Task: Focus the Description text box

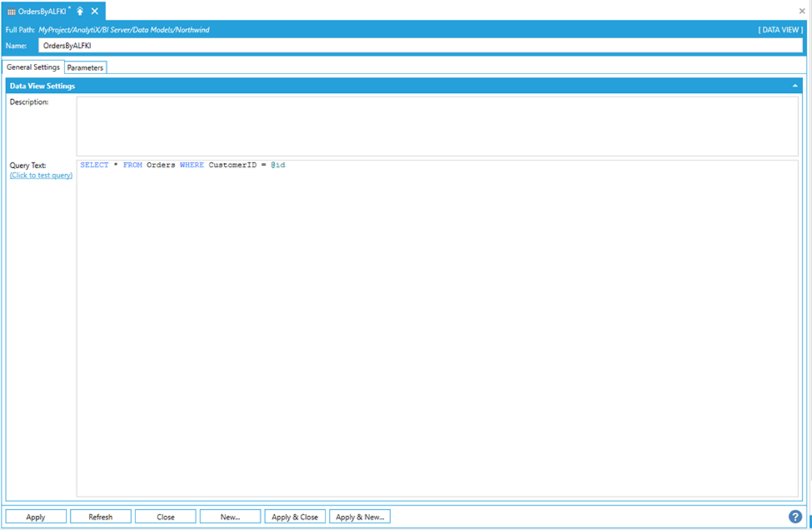Action: coord(437,126)
